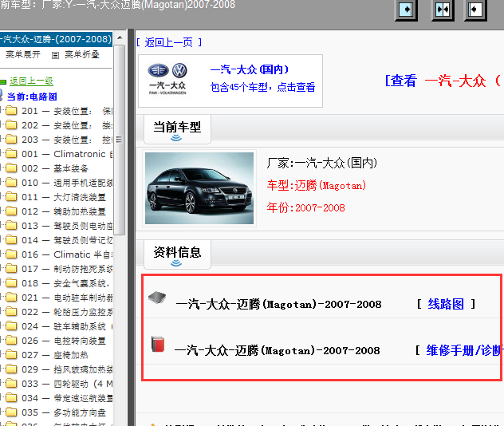Image resolution: width=504 pixels, height=426 pixels.
Task: Open folder icon for 016 Climatic
Action: (x=11, y=254)
